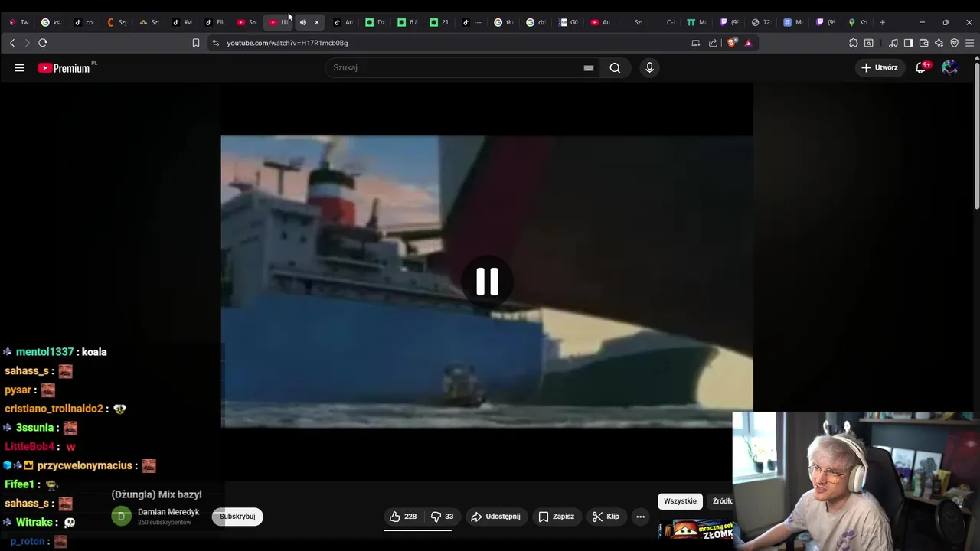980x551 pixels.
Task: Click the webcam overlay of streamer
Action: 856,481
